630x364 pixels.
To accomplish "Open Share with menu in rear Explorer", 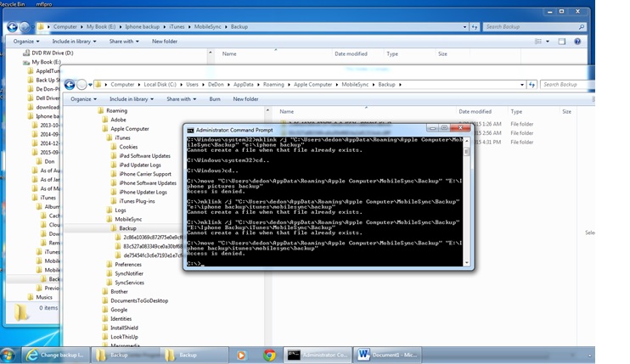I will [x=124, y=42].
